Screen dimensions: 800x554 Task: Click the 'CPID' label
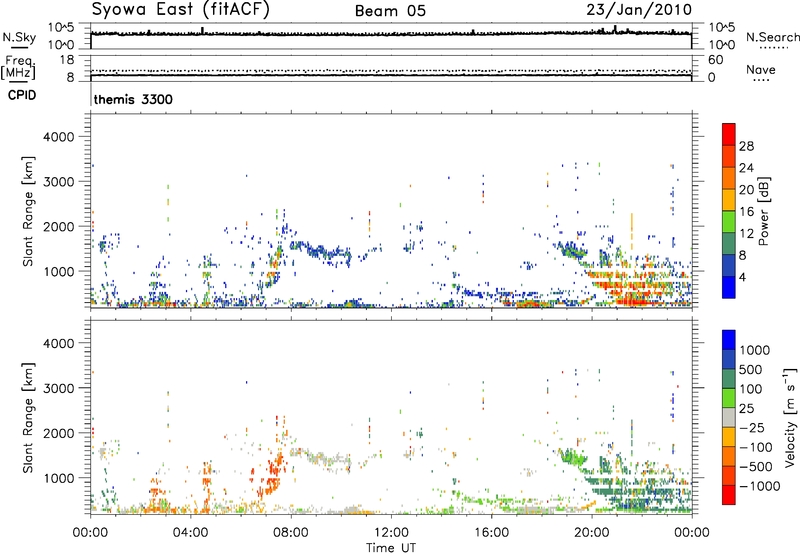(x=21, y=95)
